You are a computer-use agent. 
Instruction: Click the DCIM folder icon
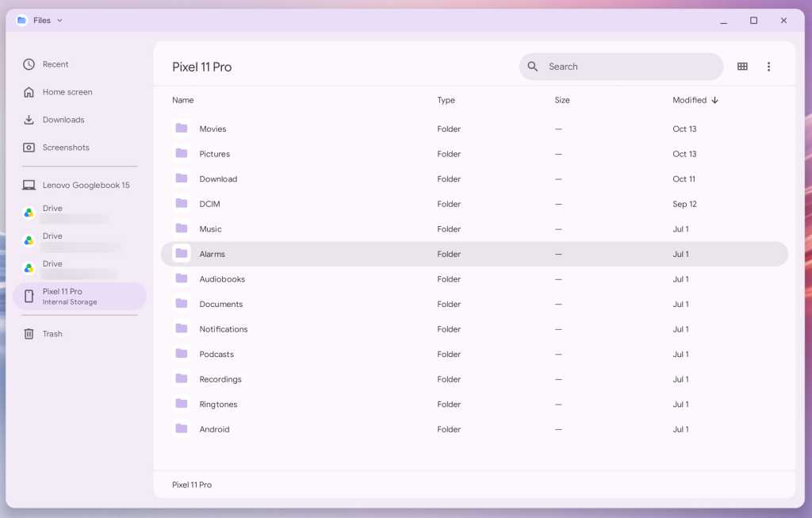tap(182, 203)
